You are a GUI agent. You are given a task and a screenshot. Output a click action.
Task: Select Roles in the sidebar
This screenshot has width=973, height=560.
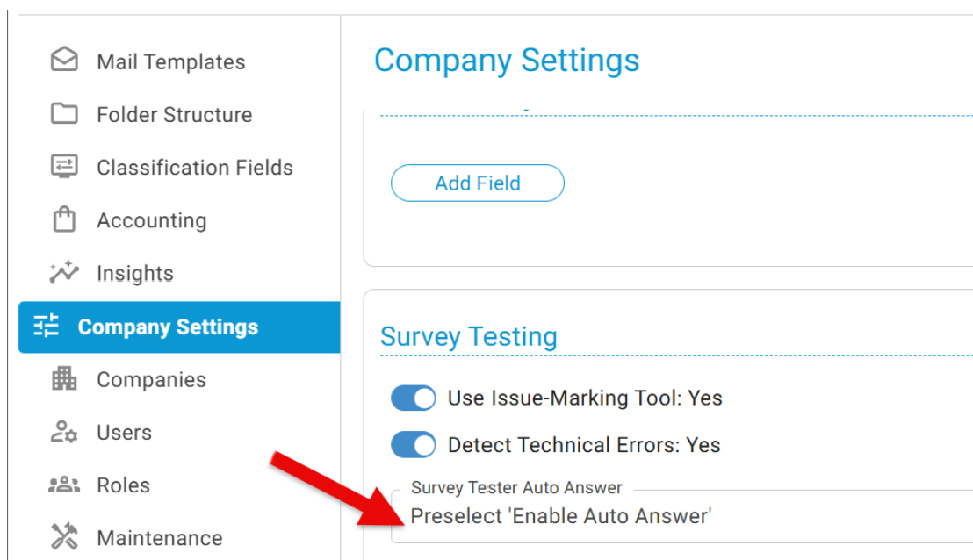pos(123,485)
